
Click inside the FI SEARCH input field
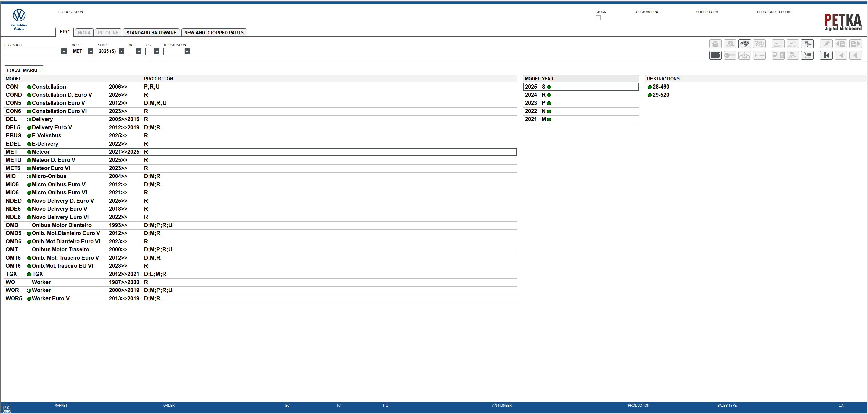(33, 51)
